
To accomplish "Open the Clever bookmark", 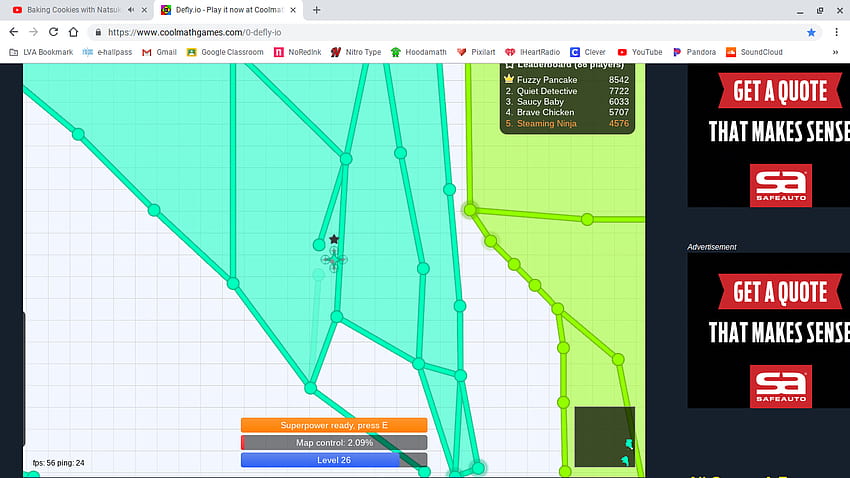I will [588, 52].
